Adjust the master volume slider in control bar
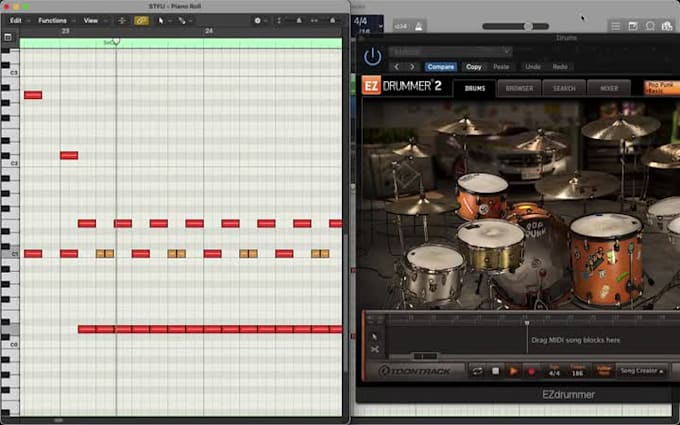This screenshot has width=680, height=425. (528, 26)
